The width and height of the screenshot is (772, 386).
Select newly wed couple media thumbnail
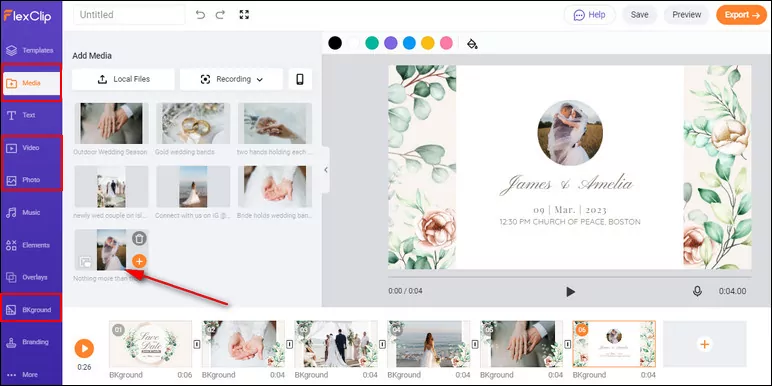[x=111, y=187]
